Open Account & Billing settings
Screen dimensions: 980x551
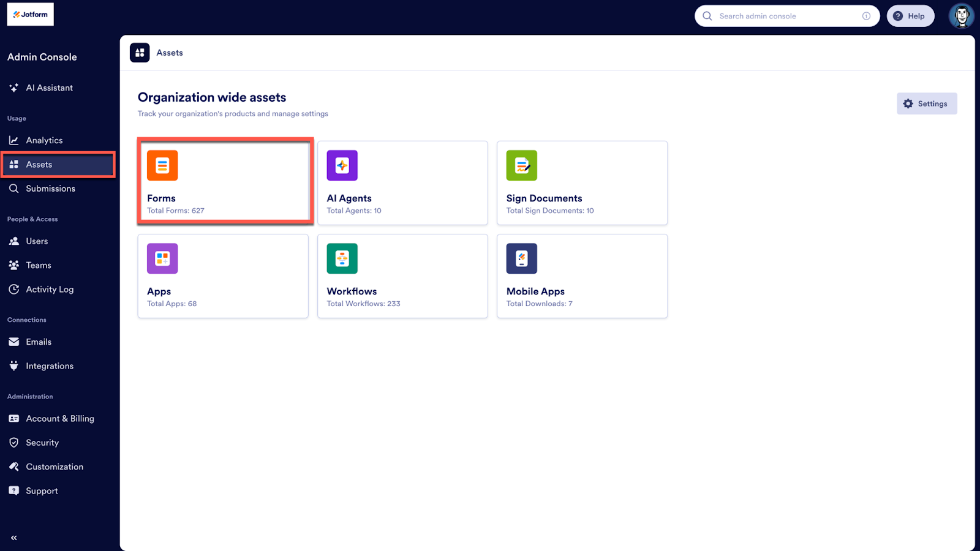(60, 418)
